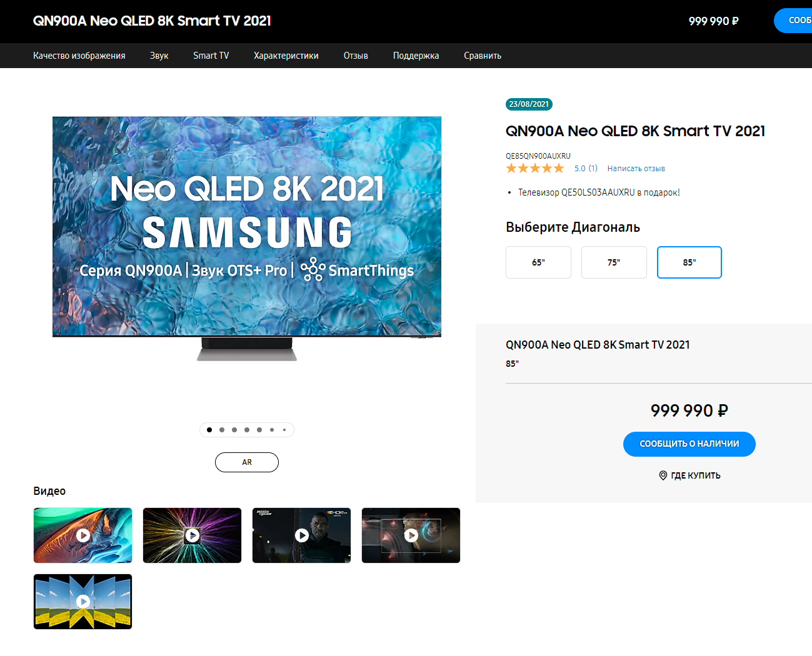Viewport: 812px width, 656px height.
Task: Play the second video with light burst thumbnail
Action: (192, 535)
